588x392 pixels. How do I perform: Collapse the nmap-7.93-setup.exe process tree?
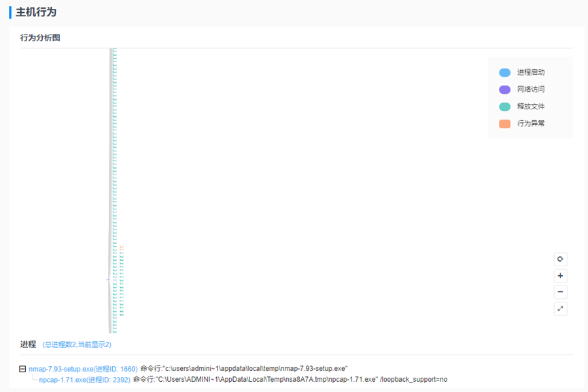click(22, 369)
